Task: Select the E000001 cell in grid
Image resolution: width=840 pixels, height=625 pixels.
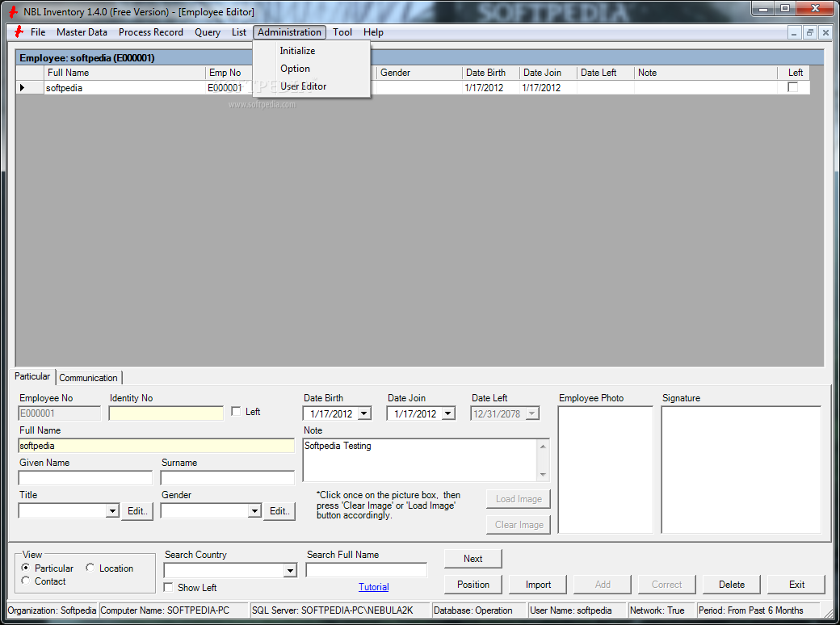Action: pyautogui.click(x=229, y=88)
